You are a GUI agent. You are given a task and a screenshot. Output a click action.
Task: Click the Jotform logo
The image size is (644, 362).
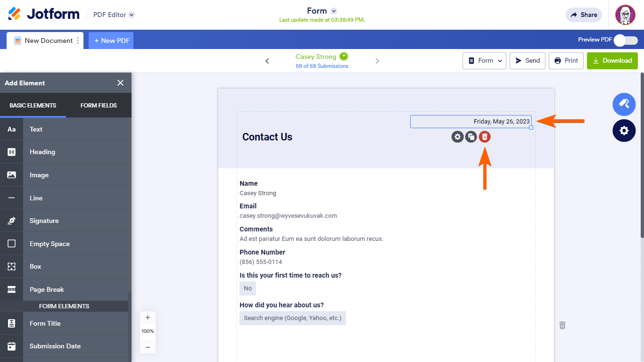[44, 14]
